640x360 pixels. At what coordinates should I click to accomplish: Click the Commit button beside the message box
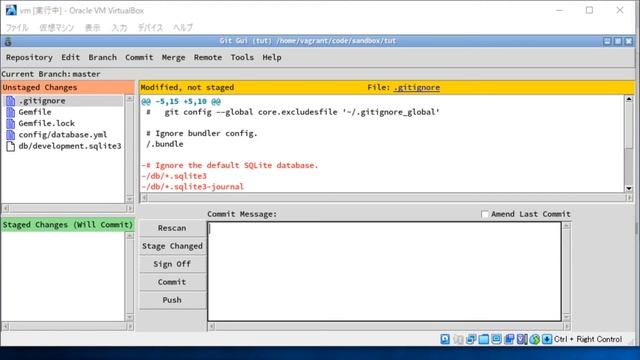172,282
